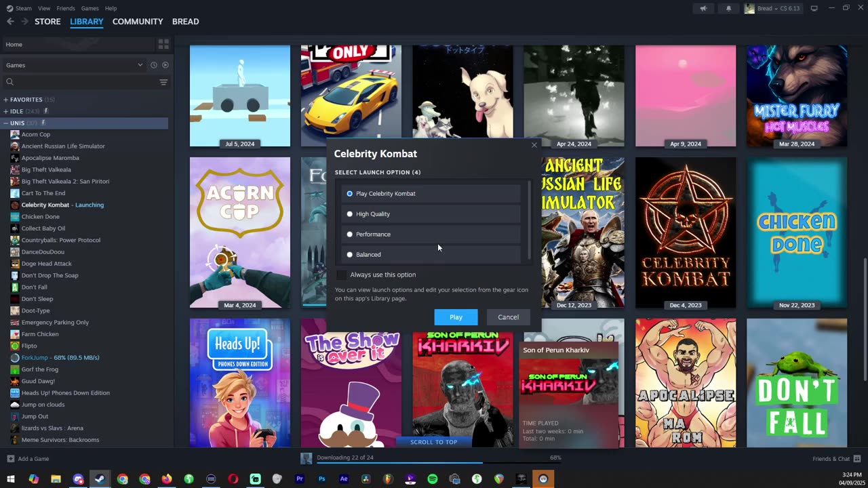Click the Gorf the Frog sidebar icon
868x488 pixels.
15,369
